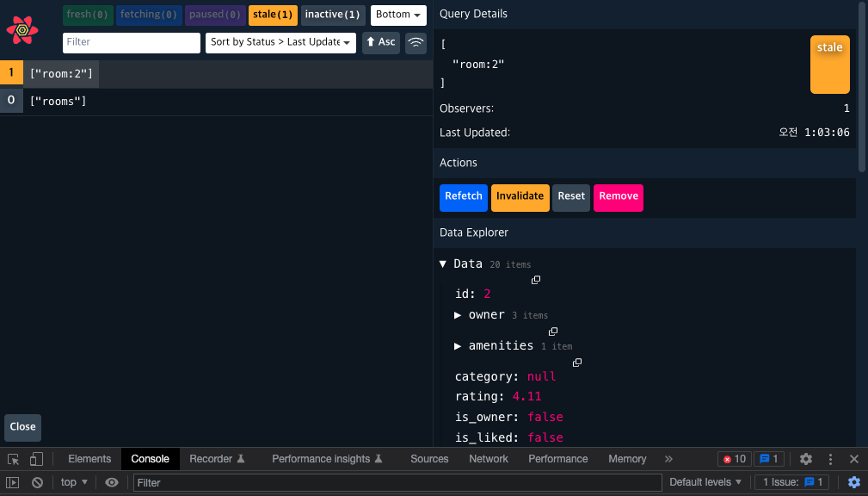This screenshot has height=496, width=868.
Task: Close the React Query devtools panel
Action: coord(22,427)
